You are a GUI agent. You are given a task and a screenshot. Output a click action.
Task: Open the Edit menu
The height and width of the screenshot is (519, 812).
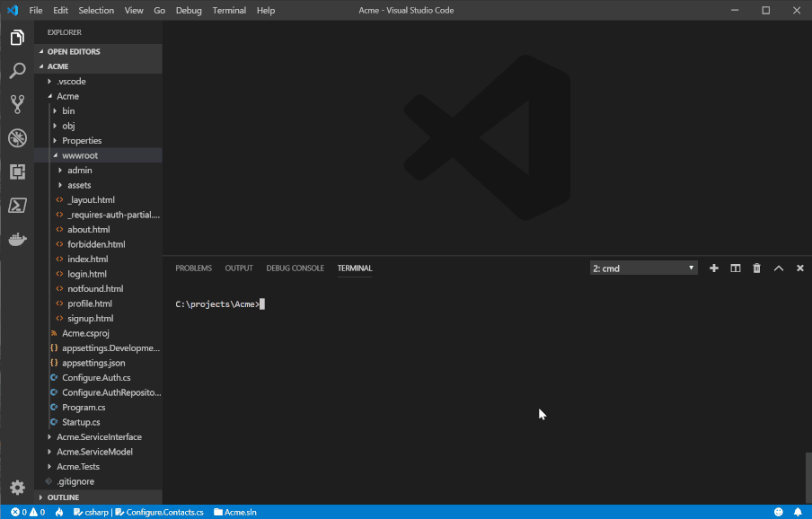(60, 11)
